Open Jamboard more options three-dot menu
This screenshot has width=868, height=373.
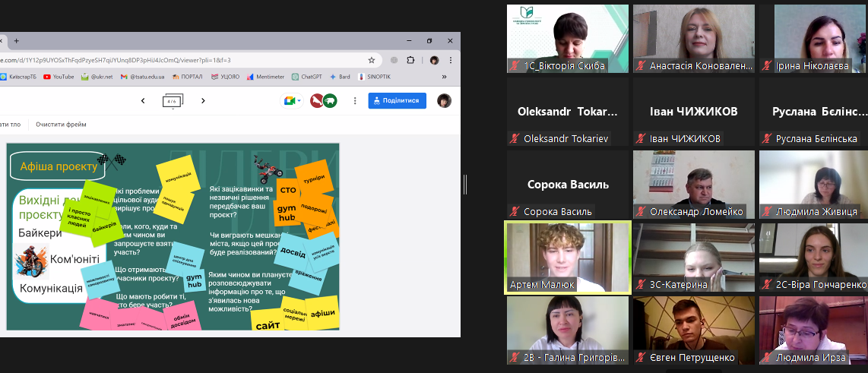pyautogui.click(x=355, y=101)
